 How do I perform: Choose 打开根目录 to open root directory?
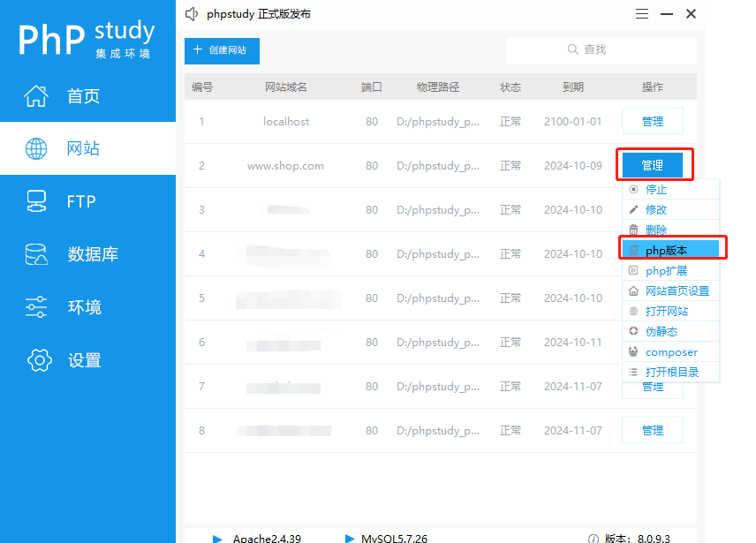tap(673, 372)
